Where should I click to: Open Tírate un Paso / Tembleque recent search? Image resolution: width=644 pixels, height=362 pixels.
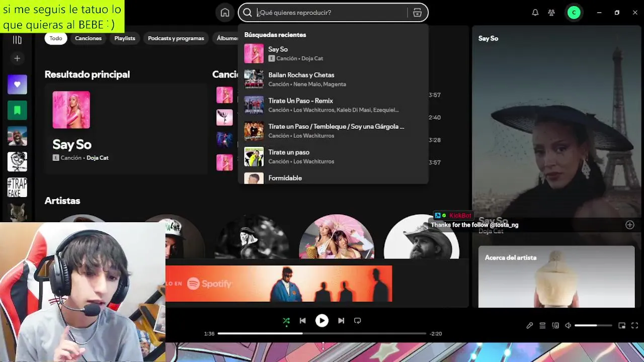pos(333,131)
